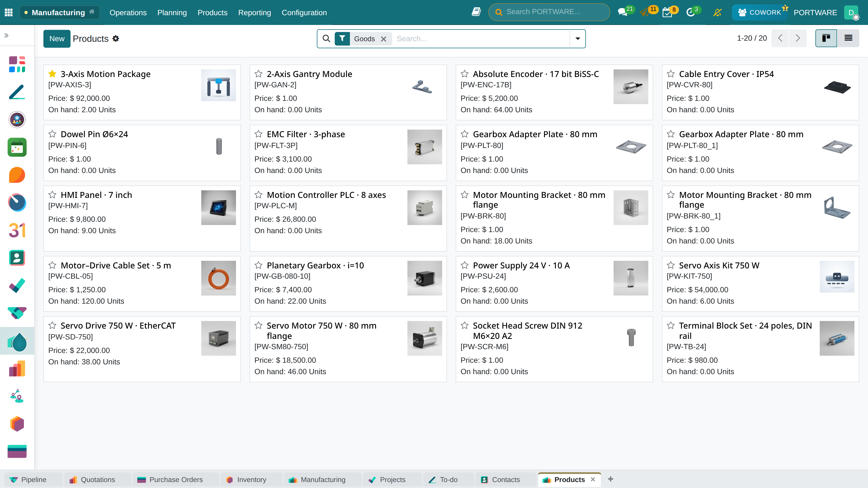
Task: Remove the Goods filter
Action: (x=384, y=39)
